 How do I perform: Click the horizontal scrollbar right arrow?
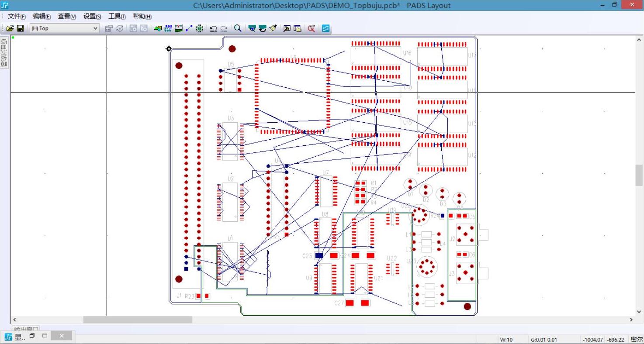tap(631, 320)
